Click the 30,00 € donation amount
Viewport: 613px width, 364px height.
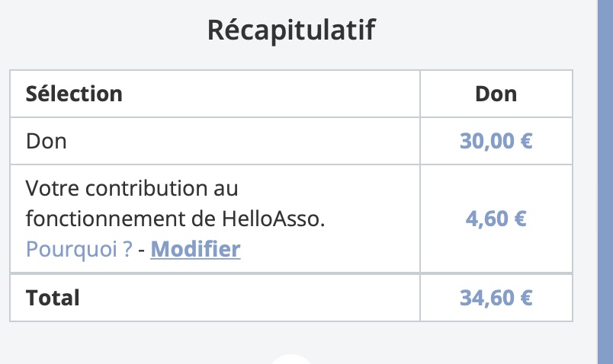coord(496,141)
